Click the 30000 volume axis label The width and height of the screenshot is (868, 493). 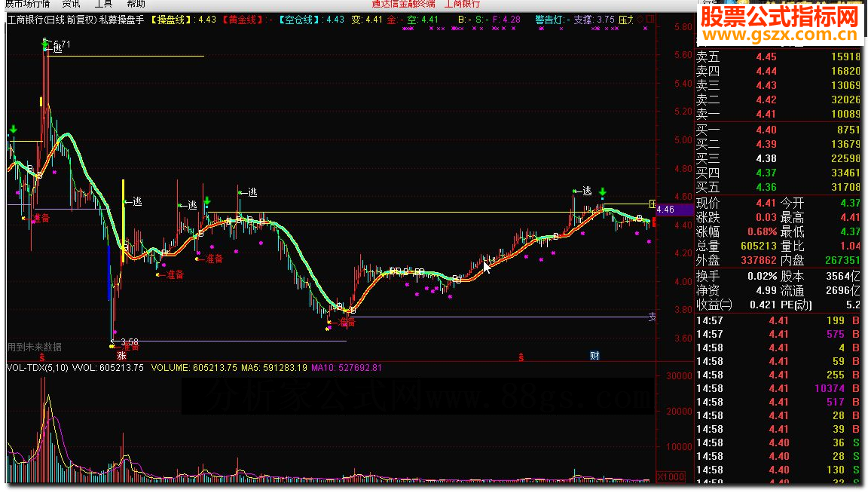tap(679, 376)
